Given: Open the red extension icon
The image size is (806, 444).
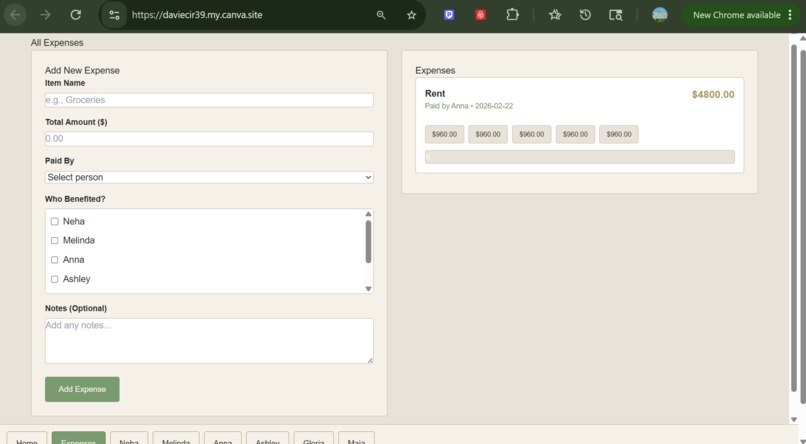Looking at the screenshot, I should [480, 15].
